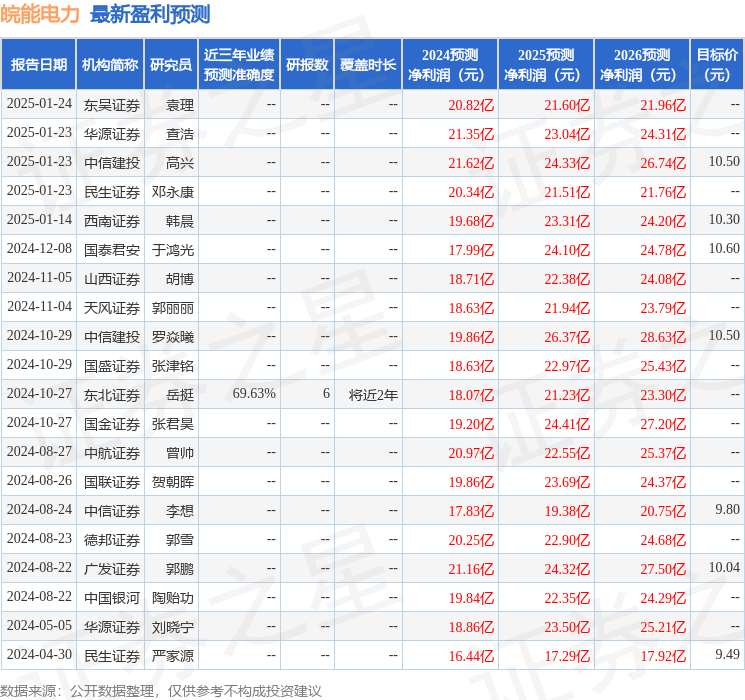This screenshot has width=745, height=700.
Task: Select the 德邦证券 institution cell
Action: tap(112, 540)
